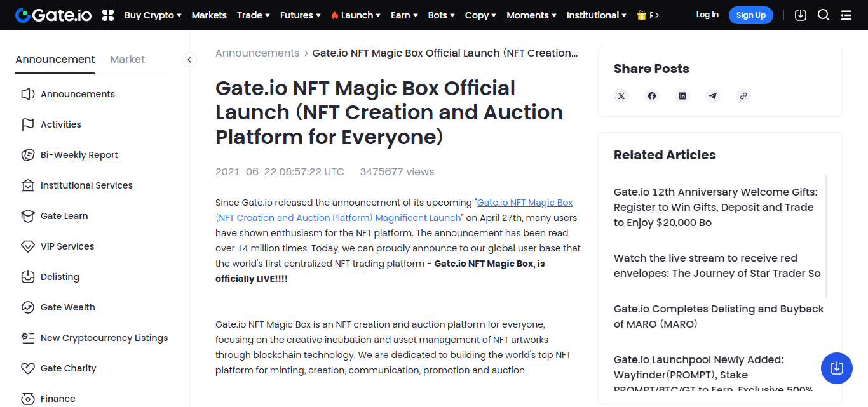This screenshot has height=407, width=868.
Task: Select Bi-Weekly Report in the sidebar
Action: pos(79,155)
